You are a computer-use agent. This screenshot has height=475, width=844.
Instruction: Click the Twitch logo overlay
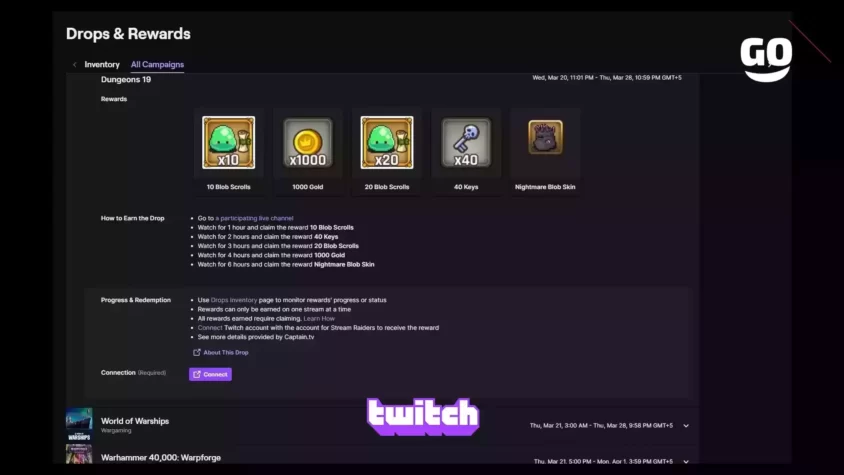click(x=423, y=416)
